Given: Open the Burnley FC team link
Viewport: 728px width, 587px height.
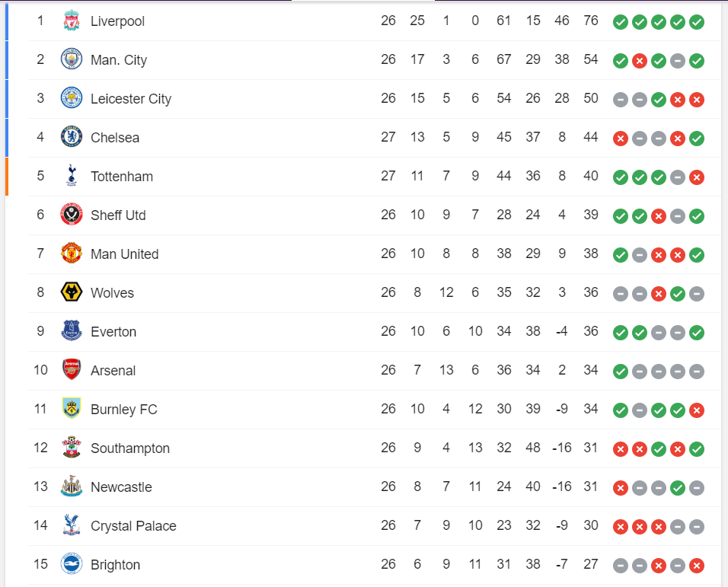Looking at the screenshot, I should [124, 410].
